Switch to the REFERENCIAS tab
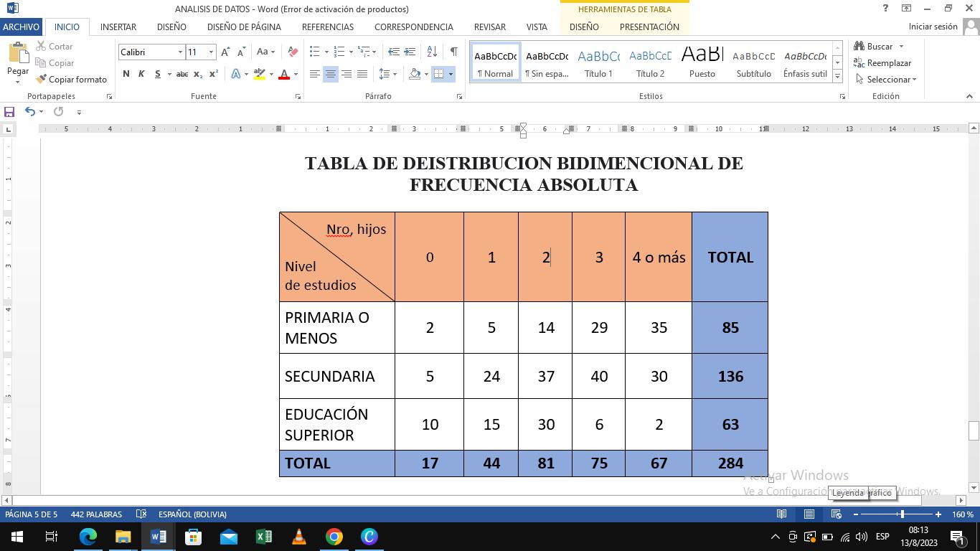Image resolution: width=980 pixels, height=551 pixels. pos(328,27)
